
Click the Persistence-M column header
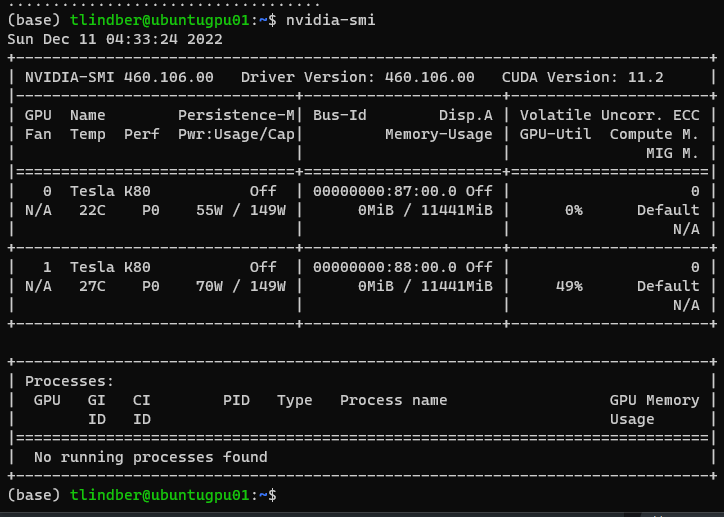(x=236, y=115)
